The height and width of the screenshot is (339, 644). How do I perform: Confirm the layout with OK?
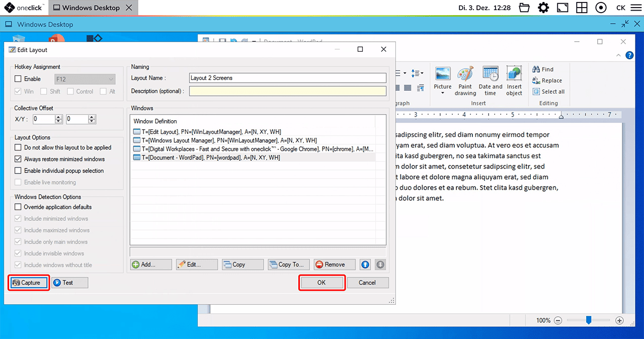click(321, 283)
